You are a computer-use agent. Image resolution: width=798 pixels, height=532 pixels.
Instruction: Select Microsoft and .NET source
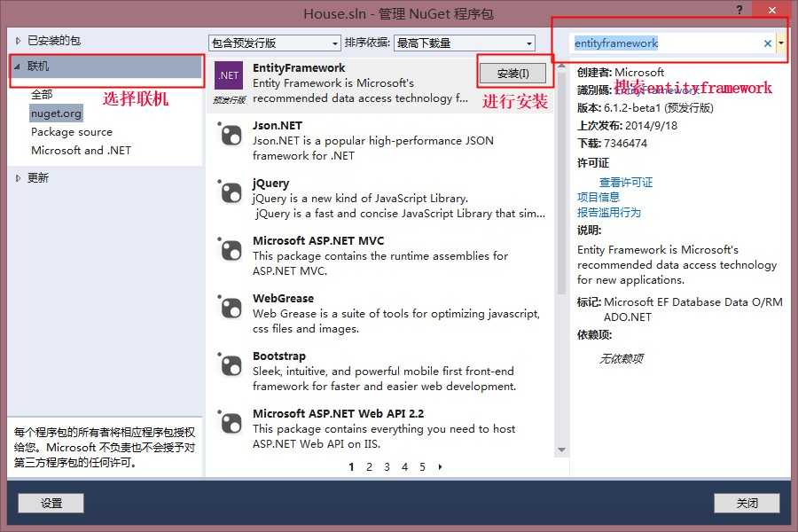tap(81, 151)
